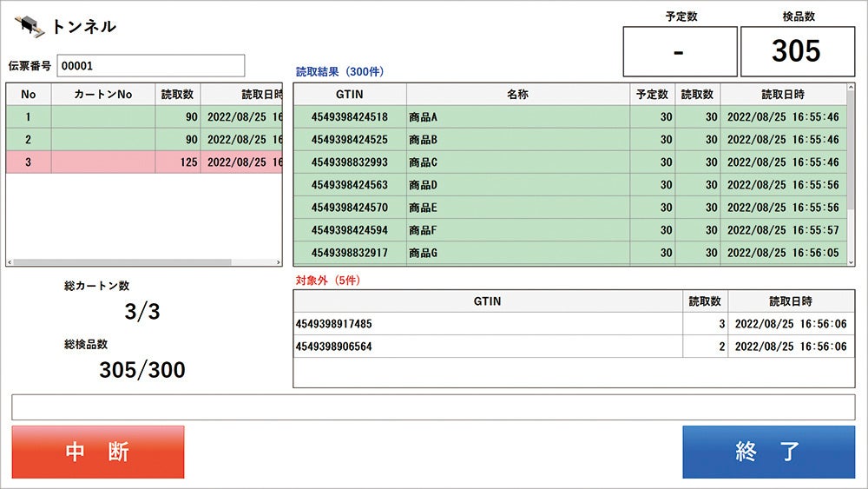Click the empty message field above the buttons
The width and height of the screenshot is (868, 489).
[433, 407]
